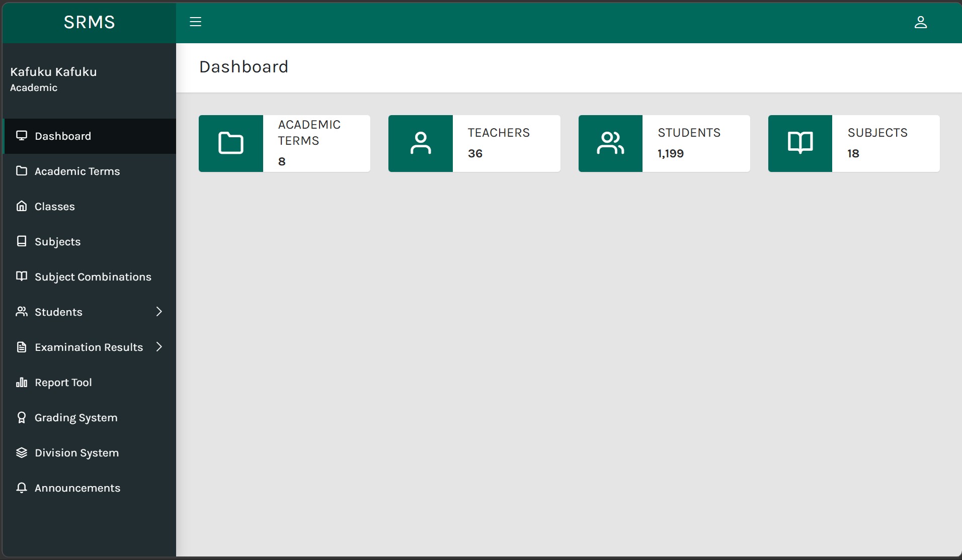Click the Report Tool bar-chart icon

pos(22,382)
